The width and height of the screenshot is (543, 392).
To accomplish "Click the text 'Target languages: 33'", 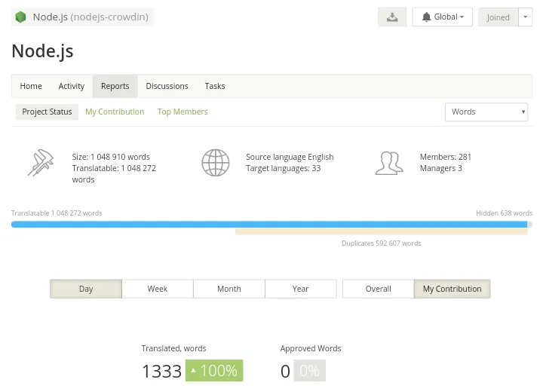I will pos(284,168).
